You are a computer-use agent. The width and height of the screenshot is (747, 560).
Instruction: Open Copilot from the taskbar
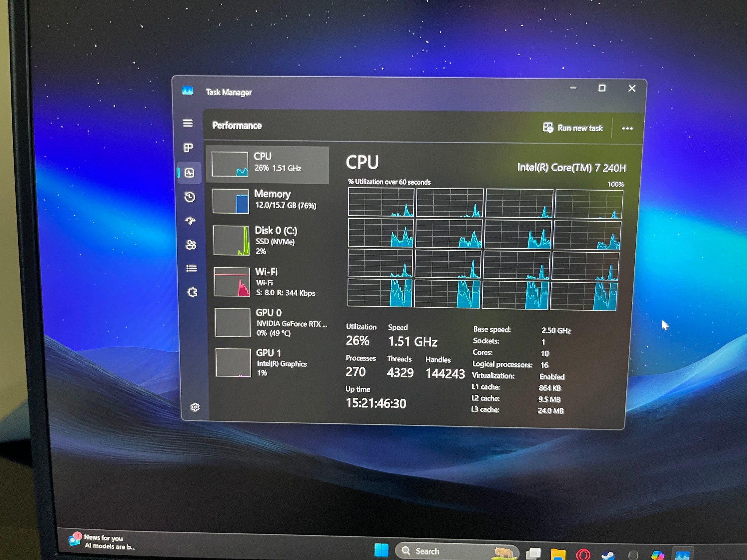coord(658,555)
